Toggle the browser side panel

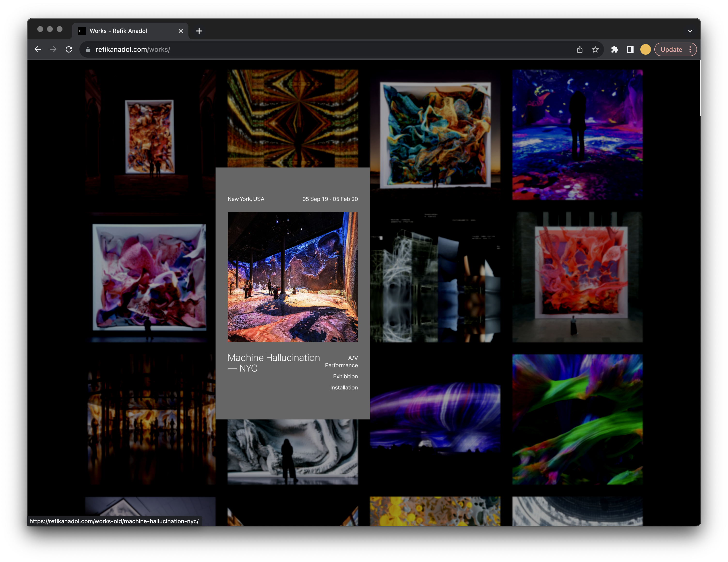pos(630,49)
